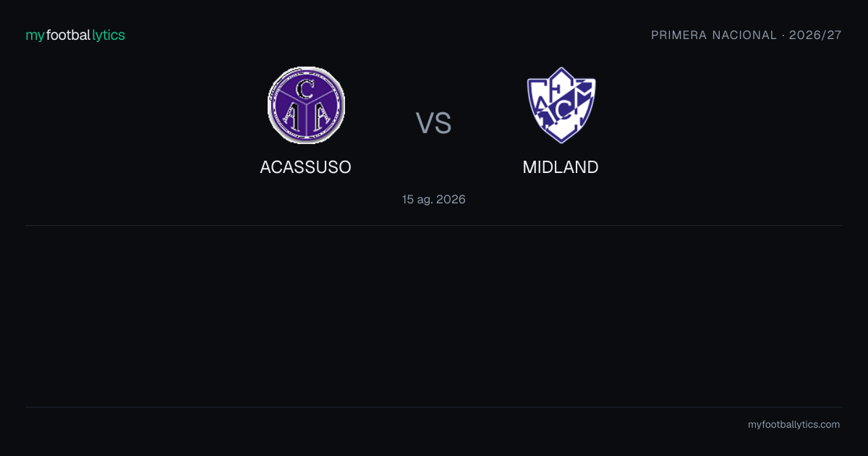Open the ACASSUSO team name
The height and width of the screenshot is (456, 868).
306,167
